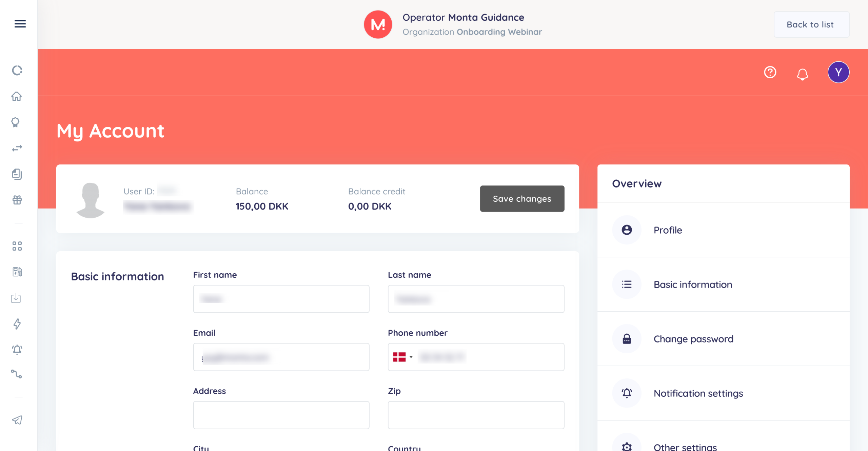Click the Back to list button
Screen dimensions: 868x451
pyautogui.click(x=811, y=24)
